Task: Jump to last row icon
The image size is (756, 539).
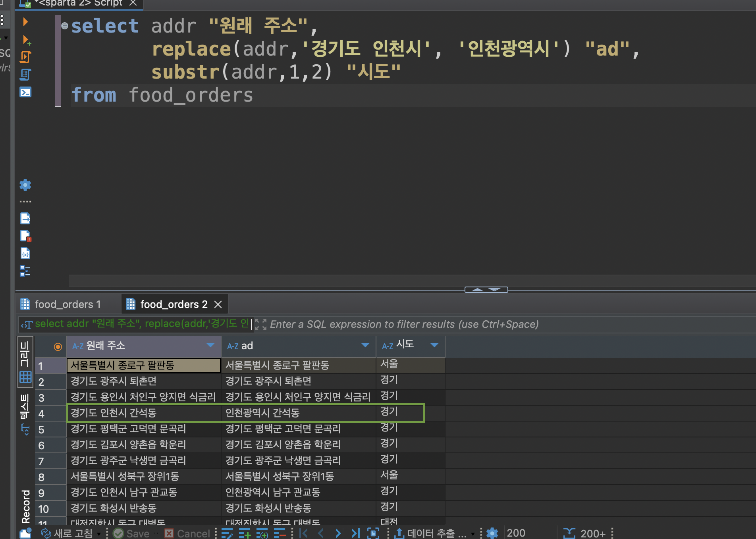Action: 355,533
